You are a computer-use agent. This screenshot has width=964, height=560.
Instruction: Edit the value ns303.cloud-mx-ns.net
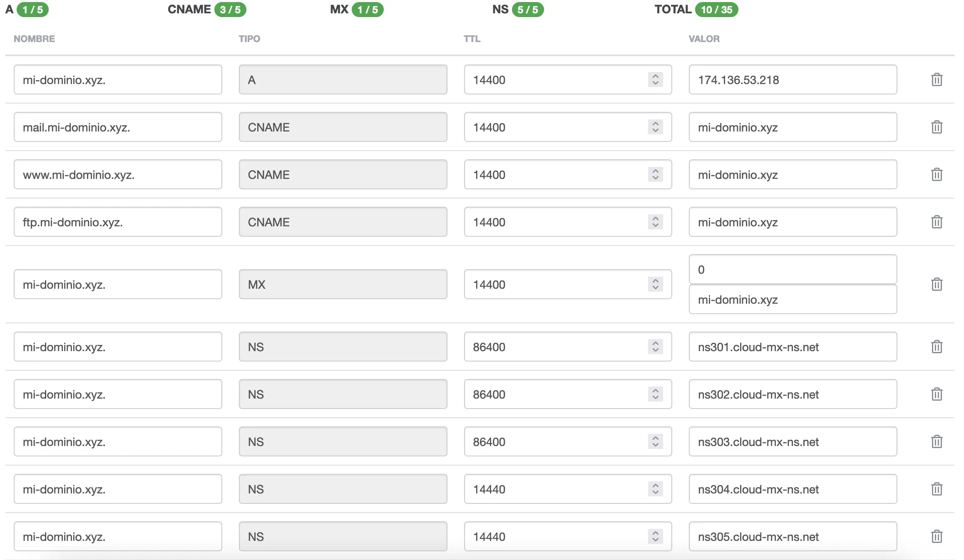[x=793, y=441]
